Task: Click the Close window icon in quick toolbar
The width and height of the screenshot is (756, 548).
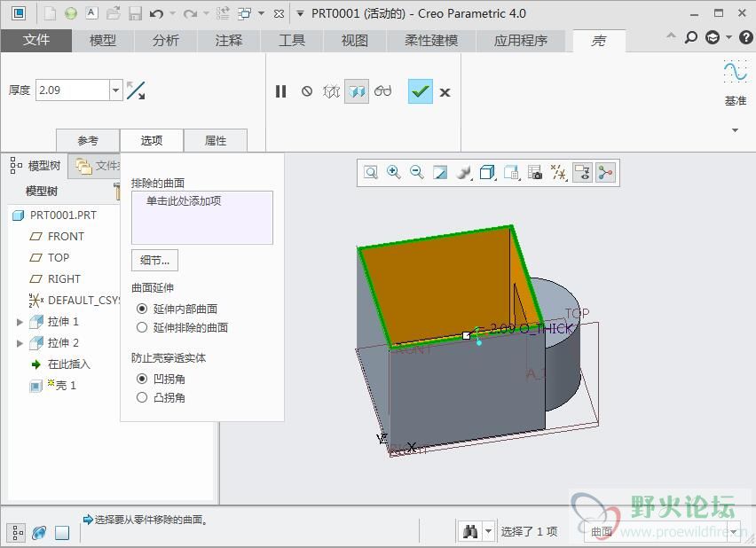Action: click(279, 14)
